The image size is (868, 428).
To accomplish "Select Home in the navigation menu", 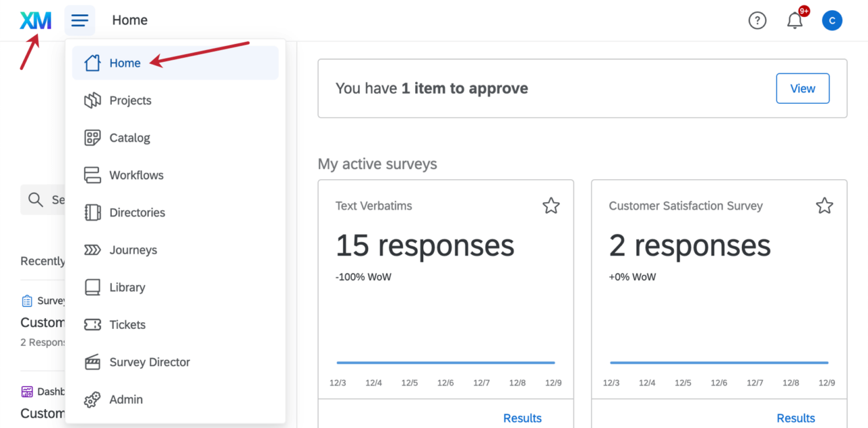I will tap(125, 62).
